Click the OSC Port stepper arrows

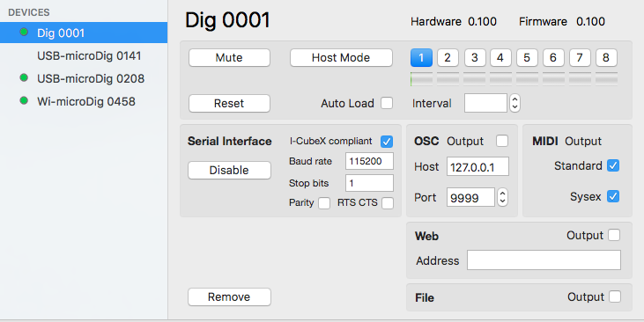[502, 197]
